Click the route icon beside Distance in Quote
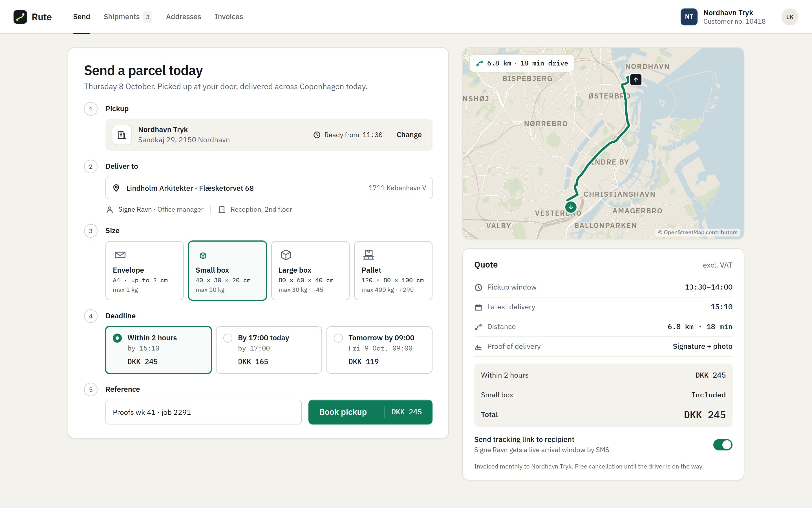 click(478, 327)
